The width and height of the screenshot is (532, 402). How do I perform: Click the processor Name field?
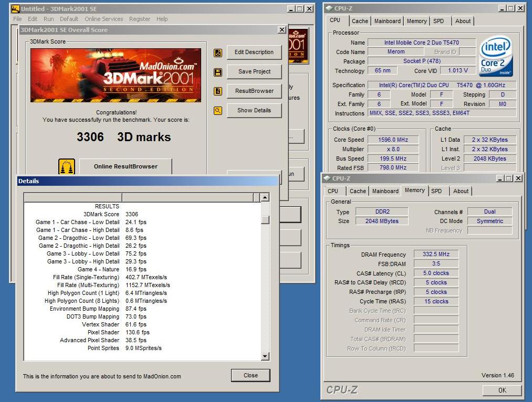pyautogui.click(x=421, y=43)
